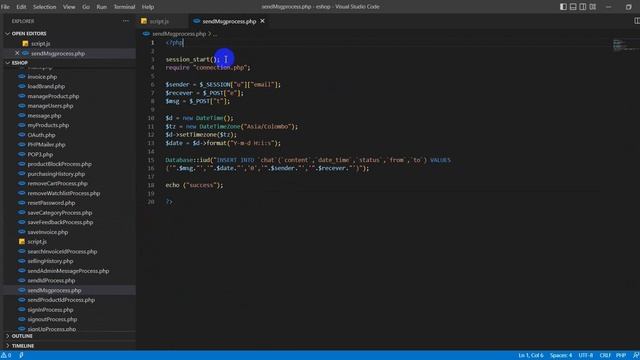Click the sendMsgprocess.php breadcrumb
This screenshot has width=640, height=360.
[179, 34]
